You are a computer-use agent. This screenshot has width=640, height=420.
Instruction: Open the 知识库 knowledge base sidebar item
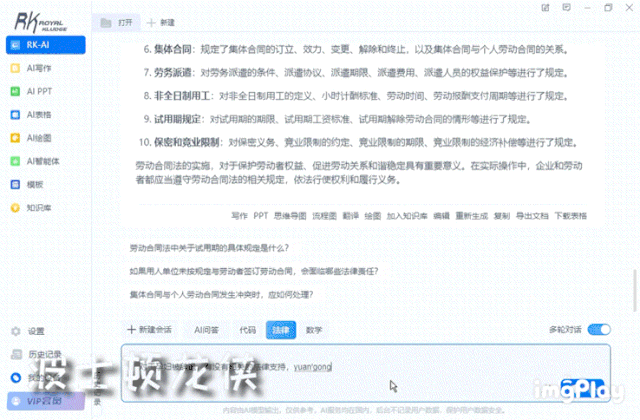(x=31, y=208)
